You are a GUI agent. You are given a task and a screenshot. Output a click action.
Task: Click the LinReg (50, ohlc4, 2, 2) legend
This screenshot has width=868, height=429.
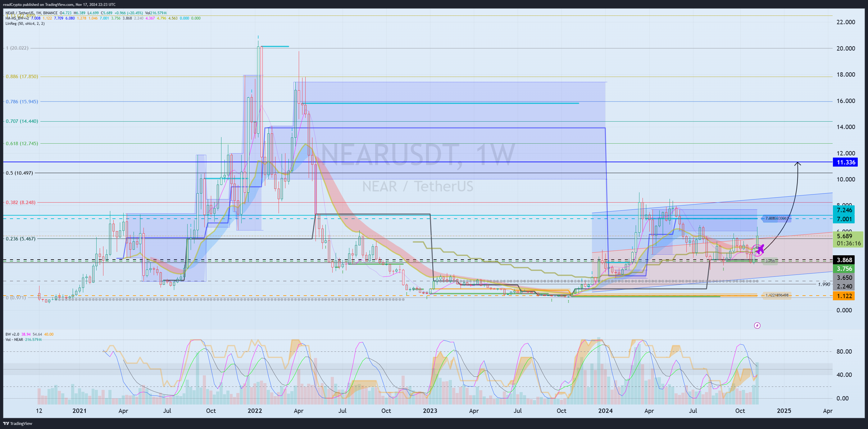coord(25,24)
